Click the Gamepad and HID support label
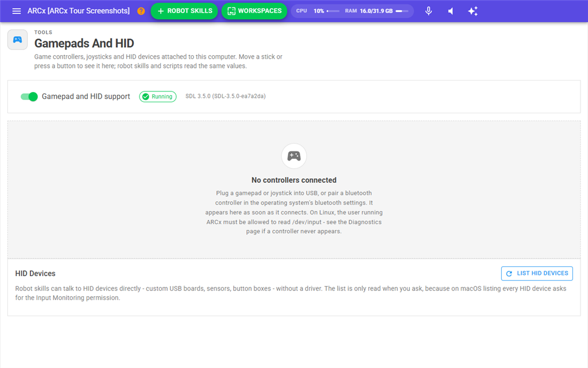 click(x=86, y=97)
